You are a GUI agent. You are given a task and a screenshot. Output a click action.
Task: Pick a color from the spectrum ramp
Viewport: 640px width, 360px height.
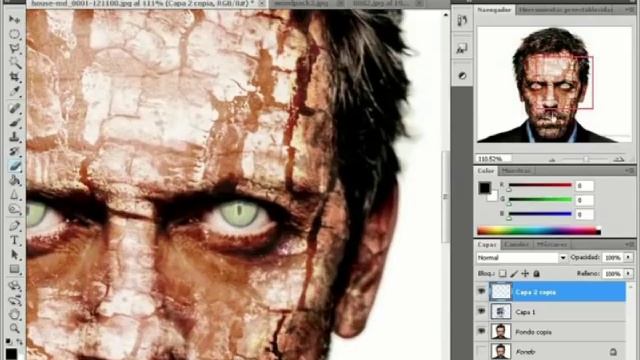pos(539,231)
